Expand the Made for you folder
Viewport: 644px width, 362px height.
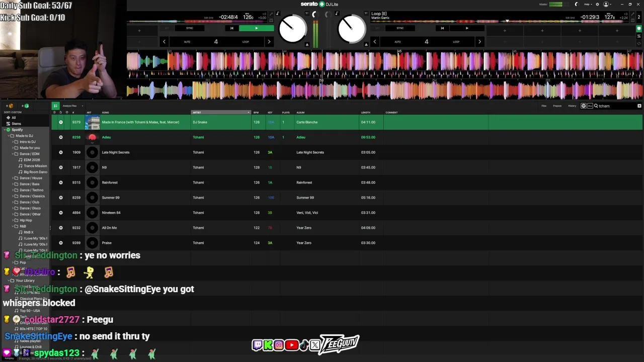[x=14, y=148]
